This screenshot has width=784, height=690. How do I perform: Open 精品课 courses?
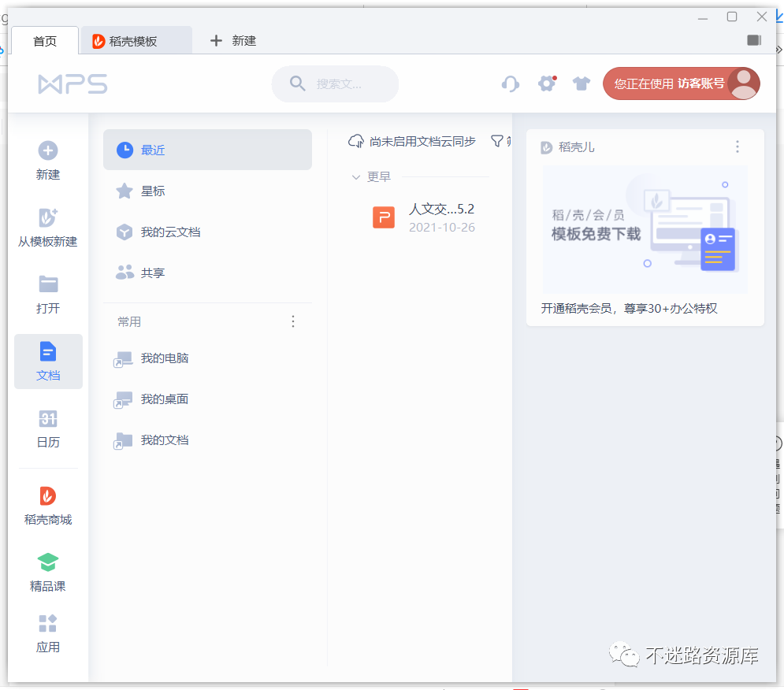(x=48, y=573)
